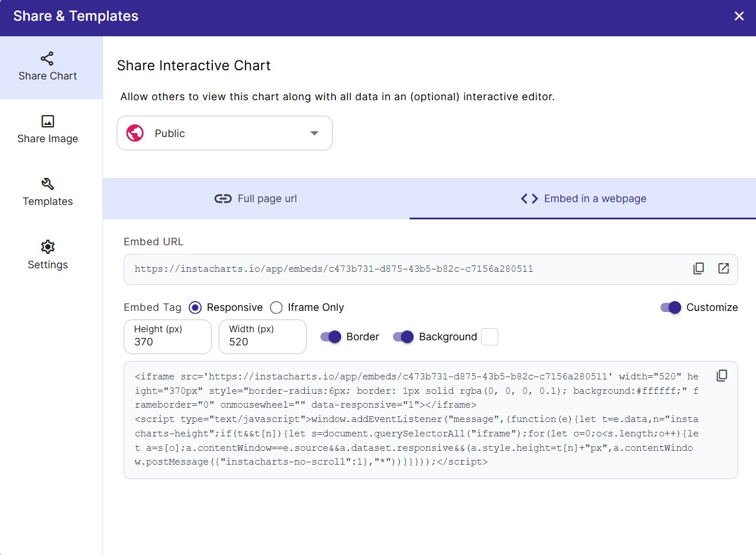756x555 pixels.
Task: Select the Share Chart sidebar icon
Action: 47,59
